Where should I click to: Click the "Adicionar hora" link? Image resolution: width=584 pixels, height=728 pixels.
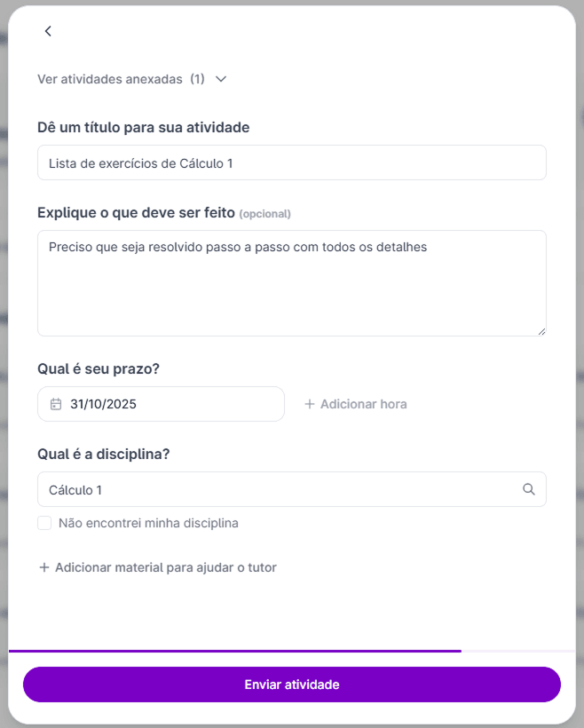363,403
